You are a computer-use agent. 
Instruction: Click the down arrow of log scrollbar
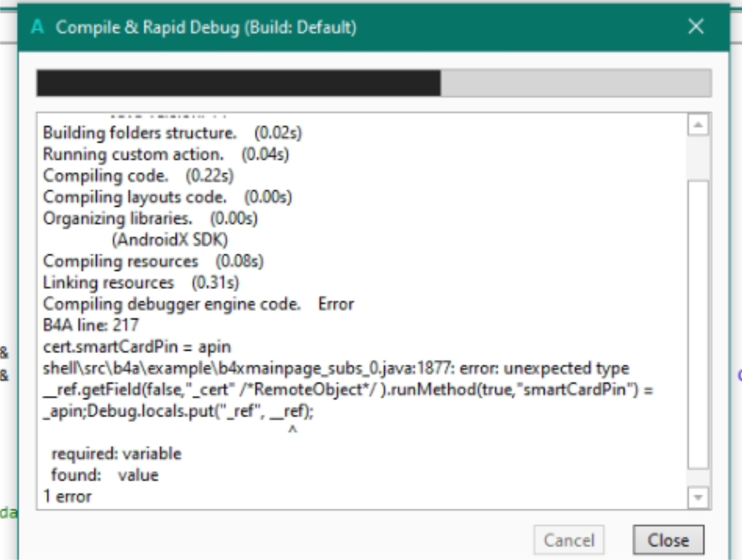coord(698,498)
